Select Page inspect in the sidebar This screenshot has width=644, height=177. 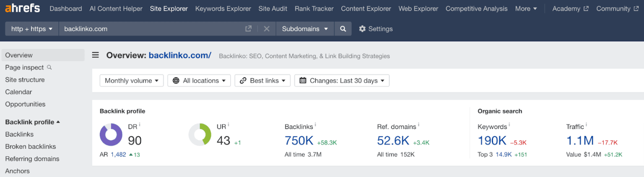pyautogui.click(x=24, y=67)
